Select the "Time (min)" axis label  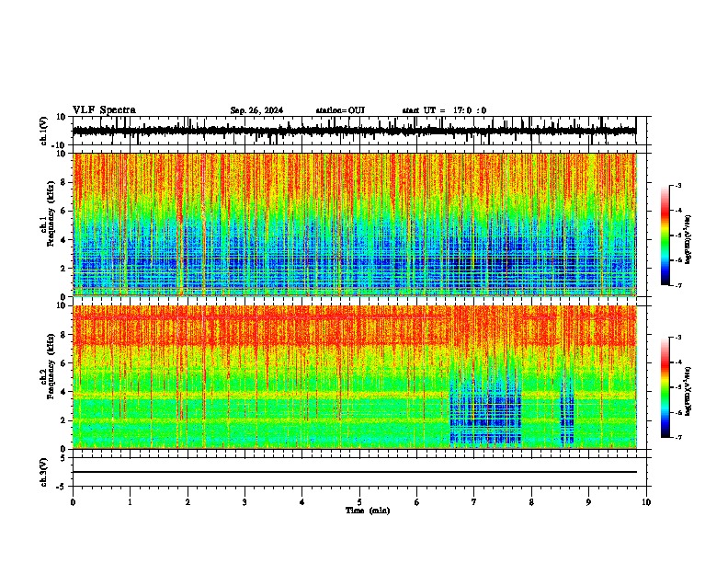coord(368,511)
